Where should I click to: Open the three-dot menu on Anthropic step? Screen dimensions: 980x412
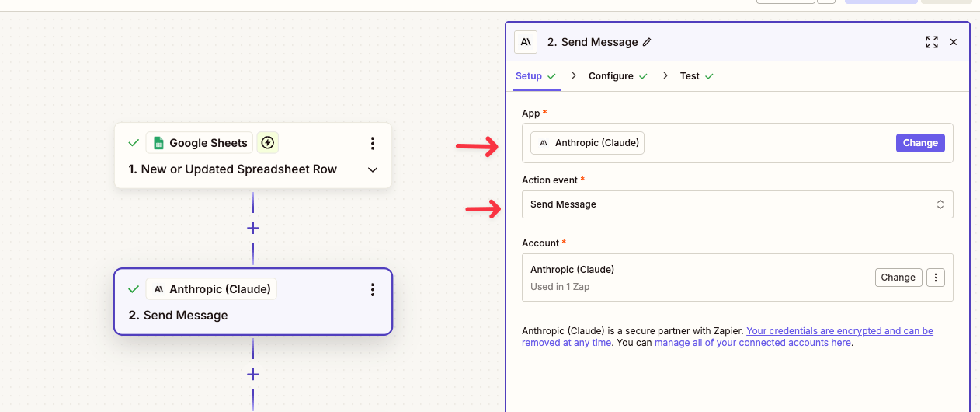pos(373,289)
